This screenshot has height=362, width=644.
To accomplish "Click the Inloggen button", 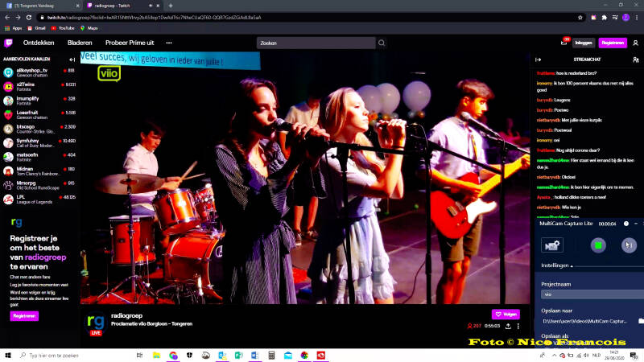I will (583, 43).
